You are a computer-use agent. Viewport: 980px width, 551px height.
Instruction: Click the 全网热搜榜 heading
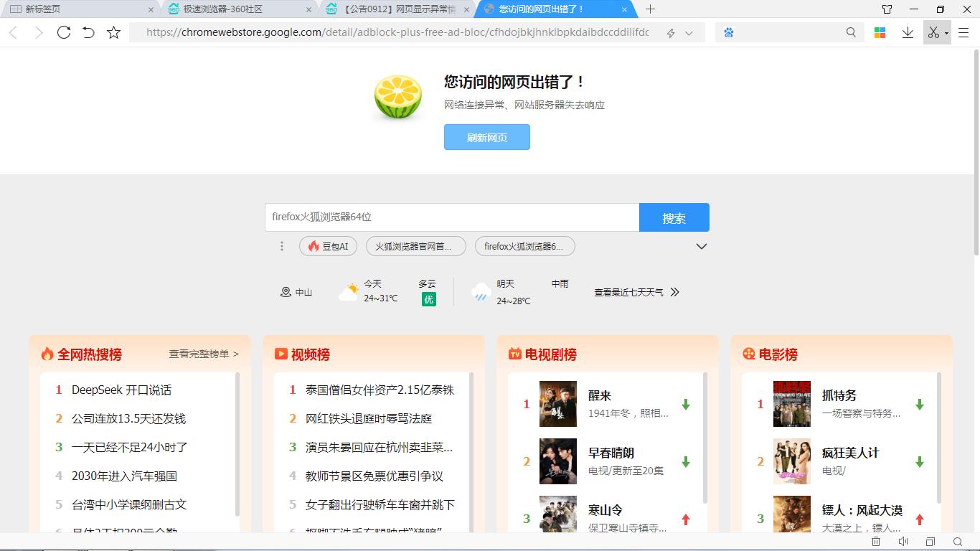[90, 354]
